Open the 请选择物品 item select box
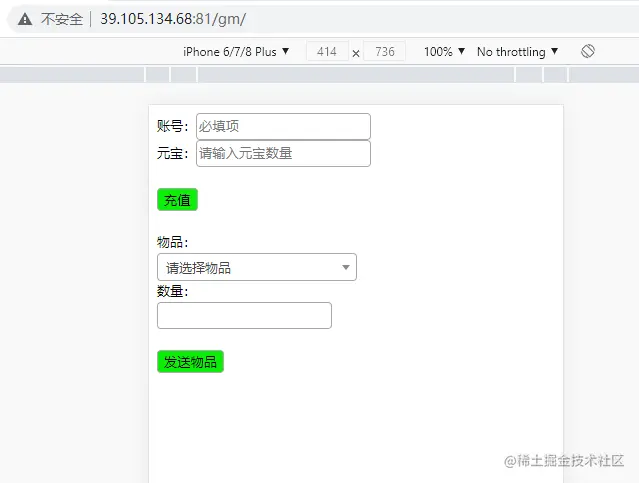 [x=257, y=267]
